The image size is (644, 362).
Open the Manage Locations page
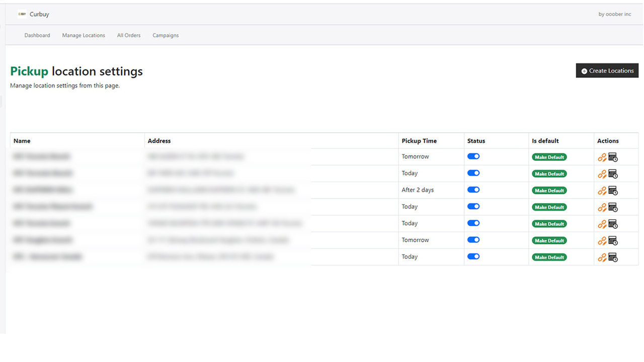pyautogui.click(x=84, y=35)
